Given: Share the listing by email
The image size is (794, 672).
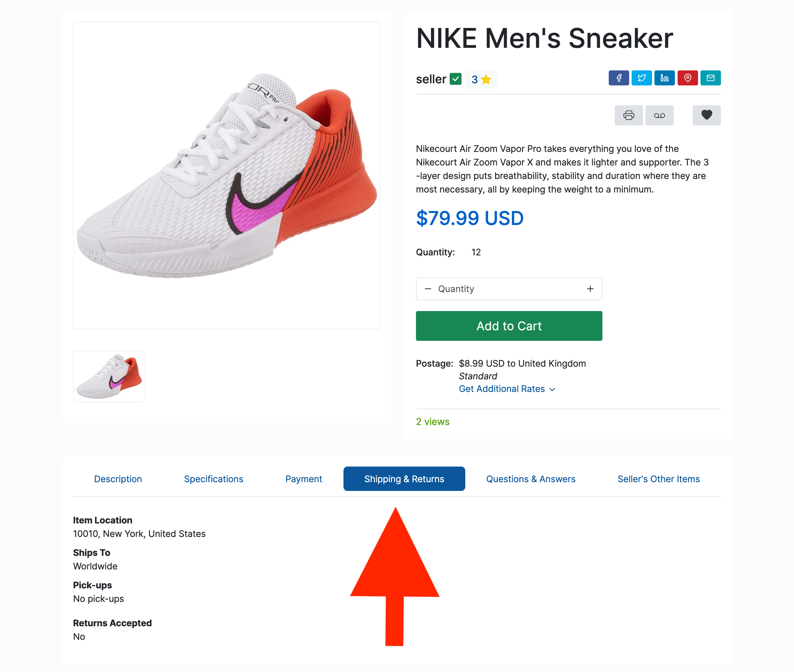Looking at the screenshot, I should pyautogui.click(x=710, y=78).
